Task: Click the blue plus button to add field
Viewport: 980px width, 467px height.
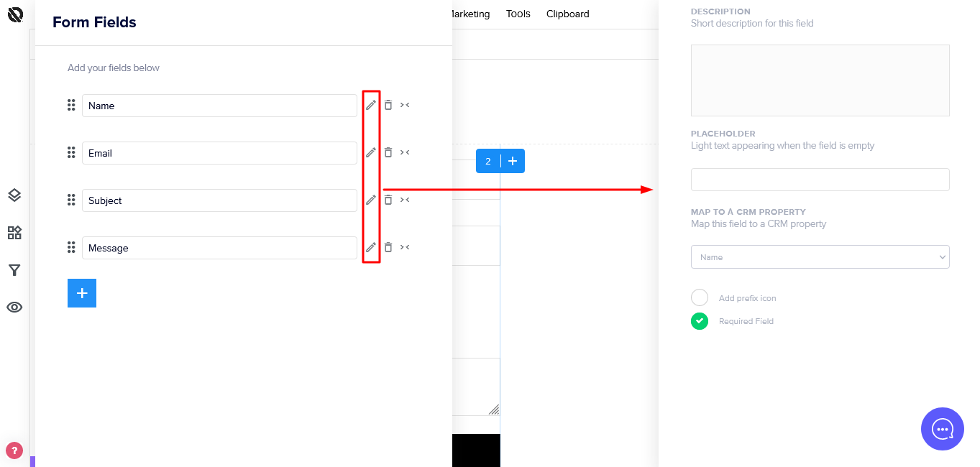Action: click(82, 293)
